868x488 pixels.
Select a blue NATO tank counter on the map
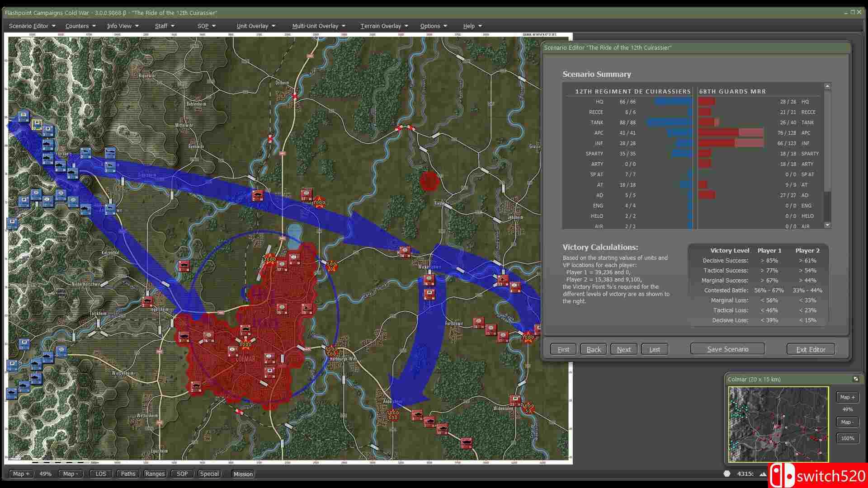(47, 145)
